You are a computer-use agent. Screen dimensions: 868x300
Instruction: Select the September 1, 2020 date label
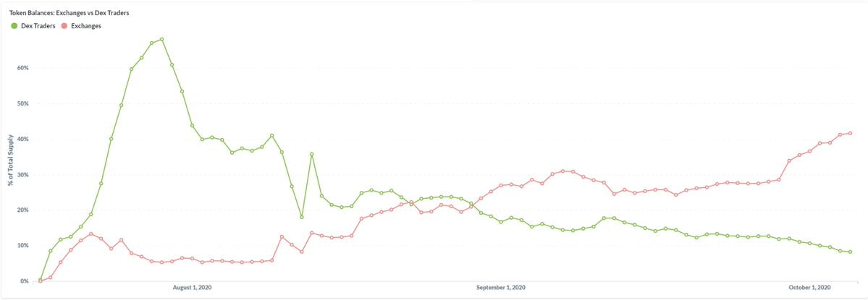click(501, 288)
